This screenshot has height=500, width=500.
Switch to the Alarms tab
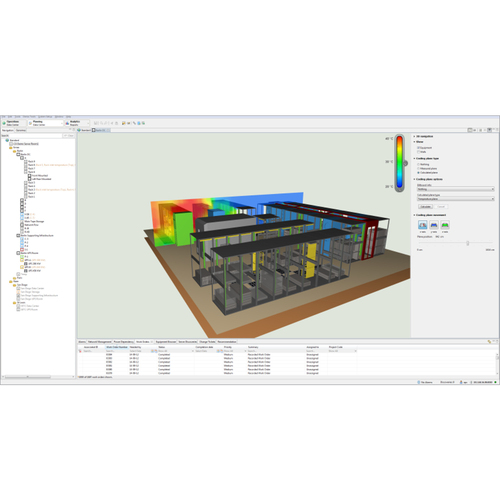(82, 342)
